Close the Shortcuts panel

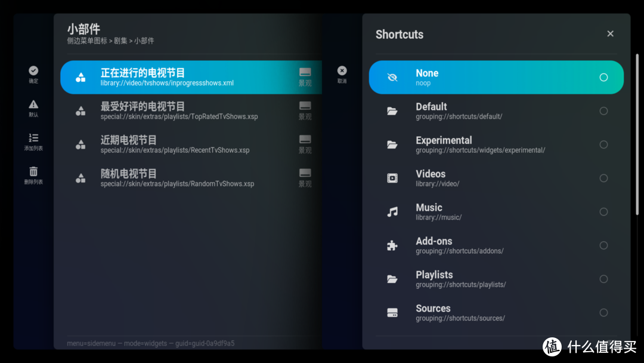click(x=611, y=33)
